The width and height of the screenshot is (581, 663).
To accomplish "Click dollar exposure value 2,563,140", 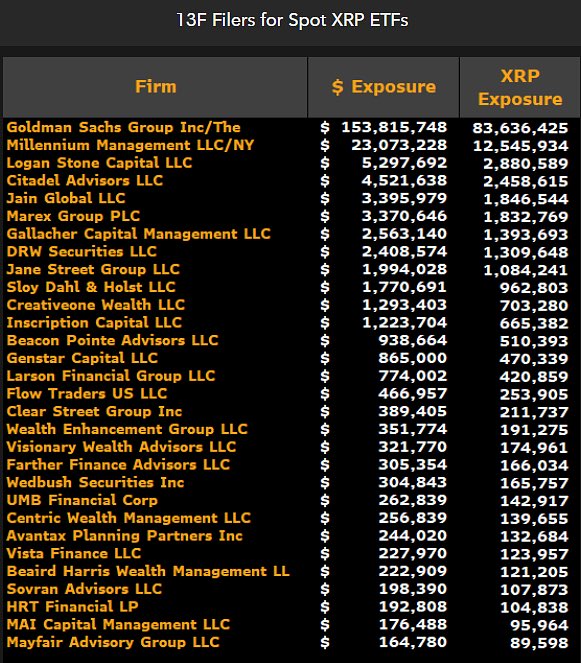I will (x=404, y=234).
